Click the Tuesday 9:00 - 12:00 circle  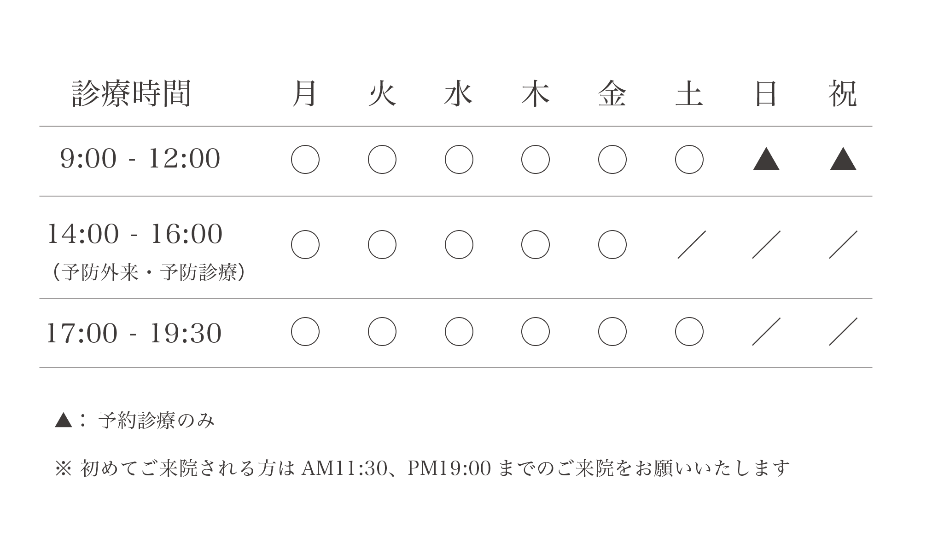382,159
